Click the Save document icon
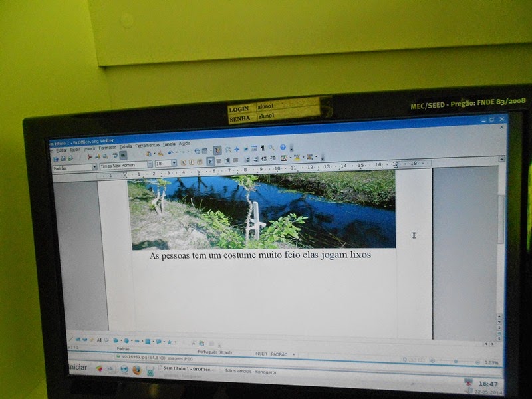Image resolution: width=532 pixels, height=399 pixels. click(63, 158)
